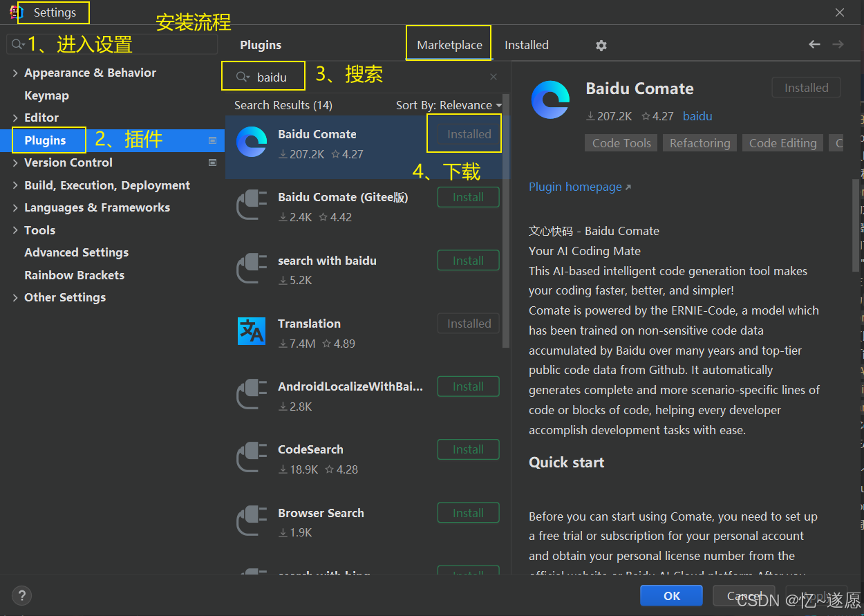Install Baidu Comate (Gitee版)
The height and width of the screenshot is (616, 864).
point(468,197)
